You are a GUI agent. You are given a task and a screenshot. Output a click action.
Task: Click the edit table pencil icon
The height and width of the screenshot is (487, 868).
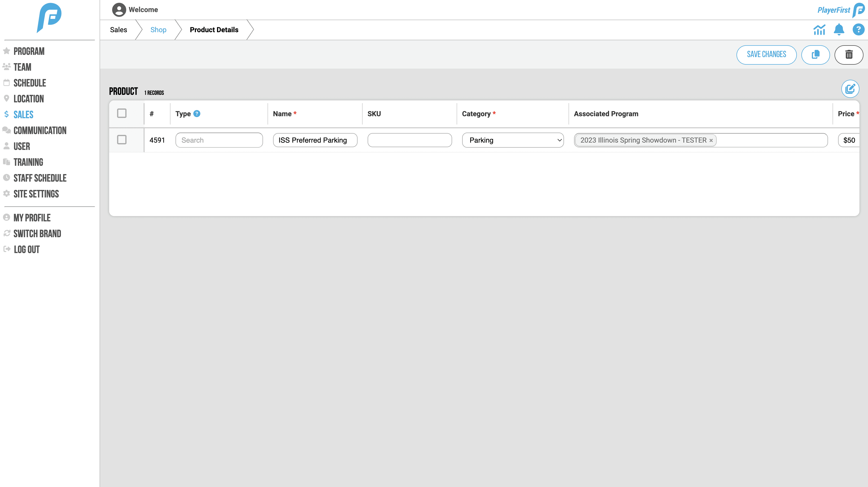point(850,89)
